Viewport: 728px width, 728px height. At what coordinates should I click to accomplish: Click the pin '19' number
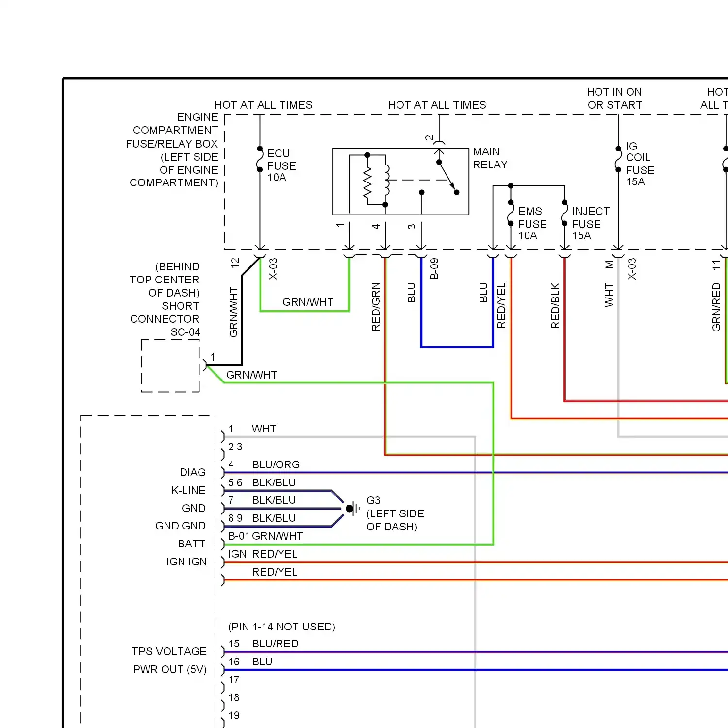234,715
